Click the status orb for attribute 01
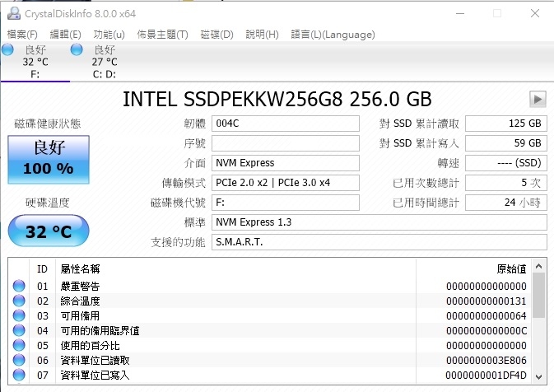 tap(19, 286)
